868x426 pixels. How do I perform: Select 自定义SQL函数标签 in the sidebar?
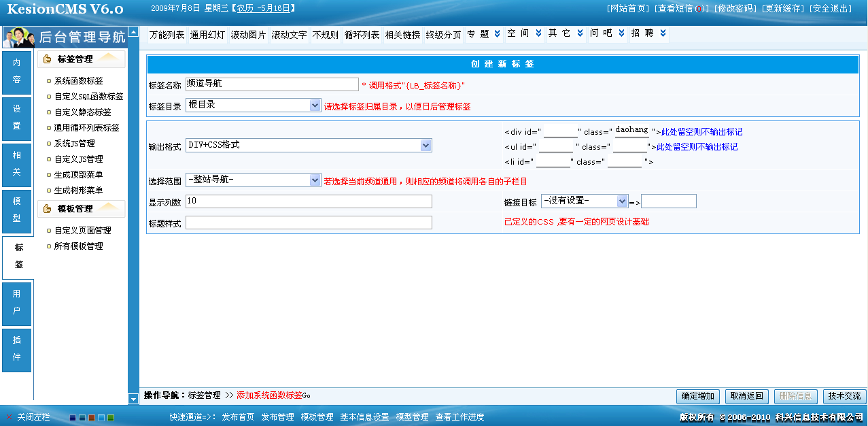tap(88, 97)
